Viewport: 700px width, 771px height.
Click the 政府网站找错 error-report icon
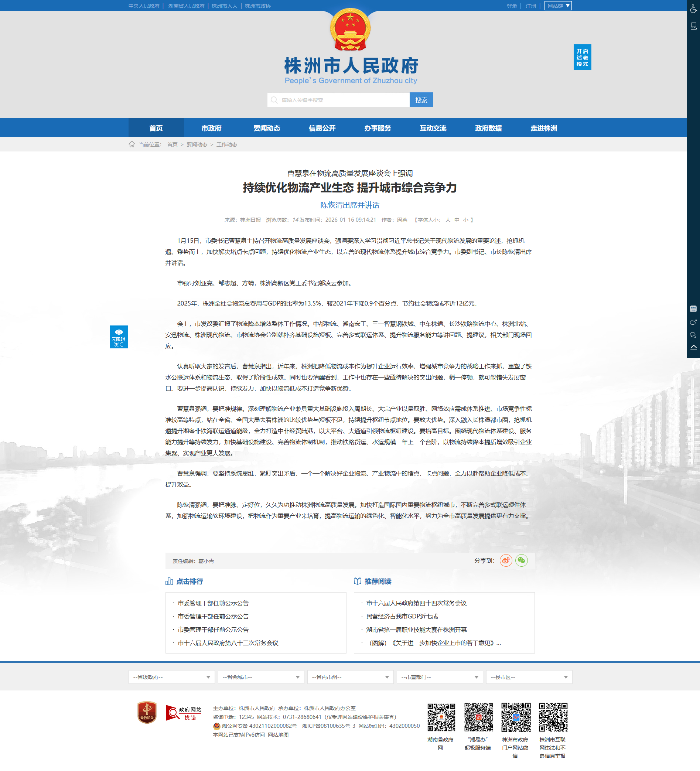tap(184, 713)
